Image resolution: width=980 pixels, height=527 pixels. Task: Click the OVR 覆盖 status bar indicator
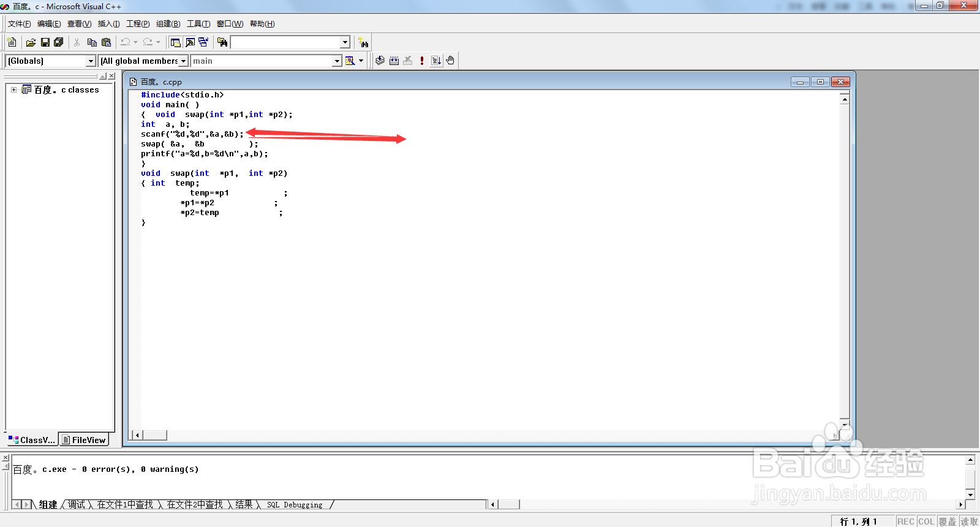pyautogui.click(x=948, y=521)
